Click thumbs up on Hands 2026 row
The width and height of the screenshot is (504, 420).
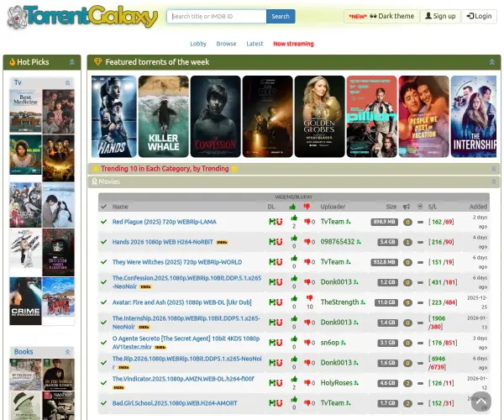pyautogui.click(x=294, y=239)
